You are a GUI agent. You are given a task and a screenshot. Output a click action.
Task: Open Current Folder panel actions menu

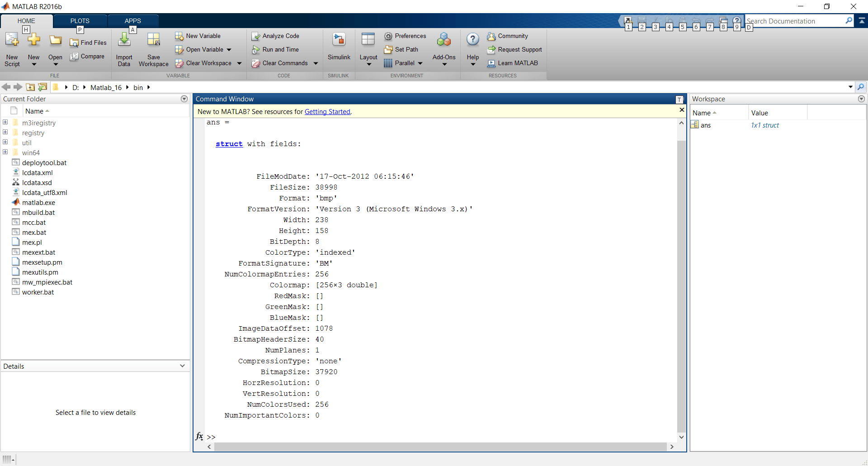(184, 99)
